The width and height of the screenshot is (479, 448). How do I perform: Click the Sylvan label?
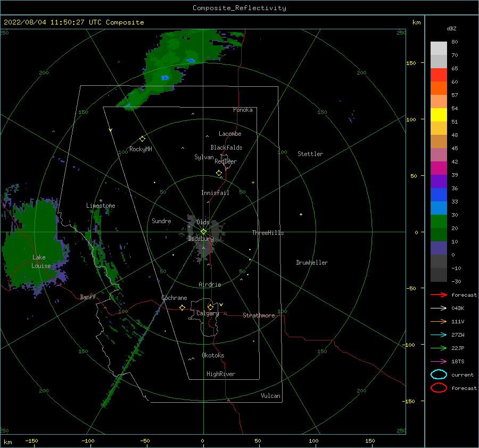[204, 157]
